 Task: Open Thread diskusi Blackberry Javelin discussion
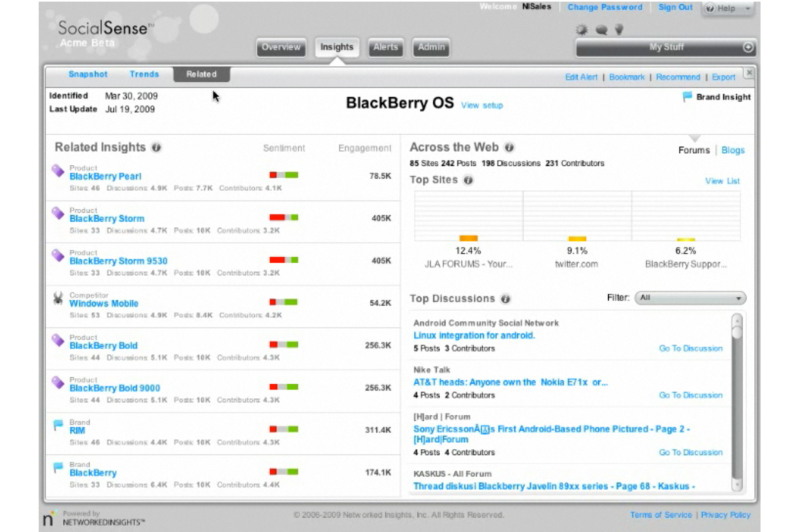(554, 486)
